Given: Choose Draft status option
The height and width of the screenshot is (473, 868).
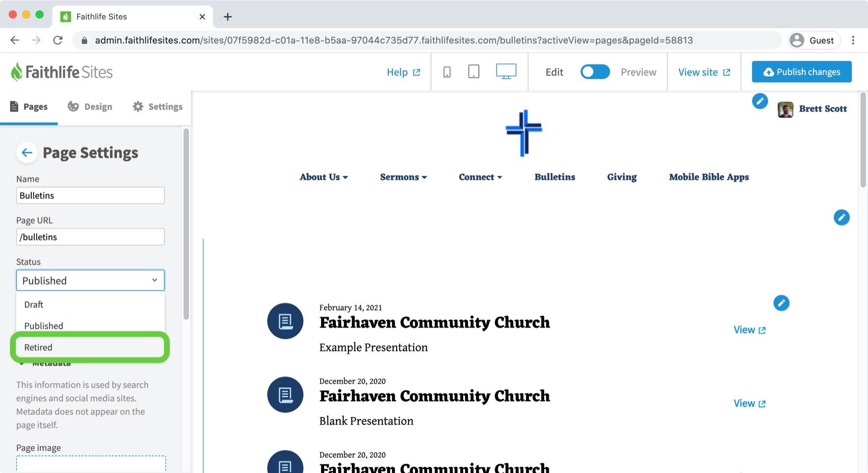Looking at the screenshot, I should tap(90, 305).
